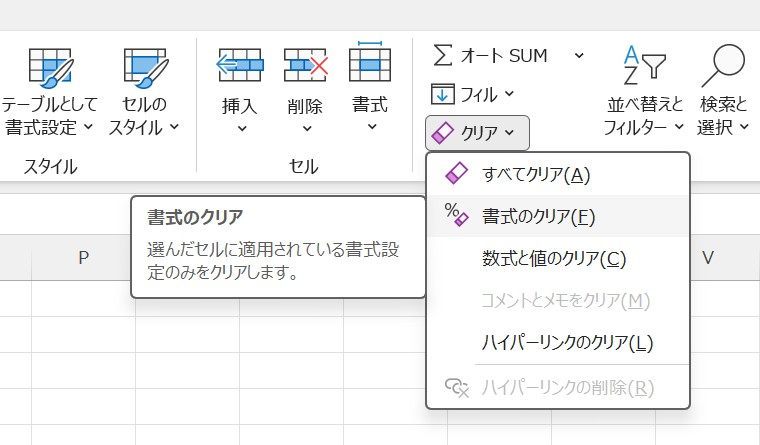Select ハイパーリンクのクリア menu item

coord(567,343)
